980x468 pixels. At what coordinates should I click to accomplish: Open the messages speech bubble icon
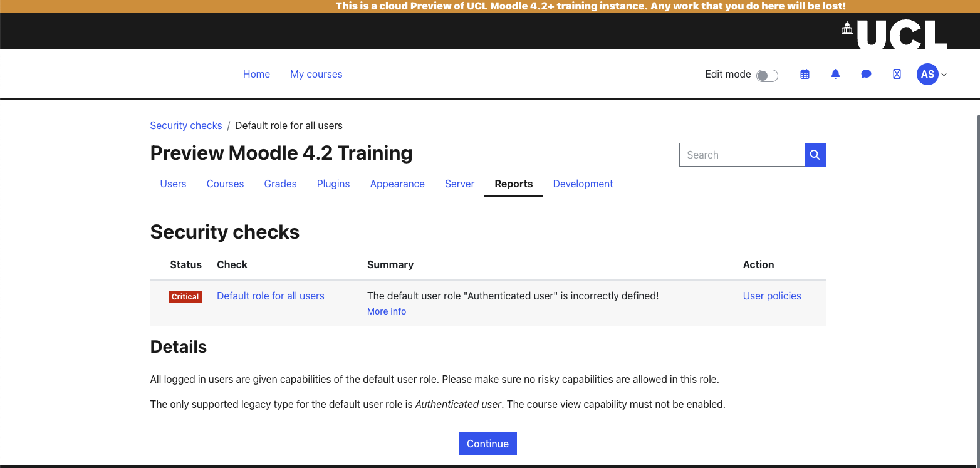pos(866,74)
